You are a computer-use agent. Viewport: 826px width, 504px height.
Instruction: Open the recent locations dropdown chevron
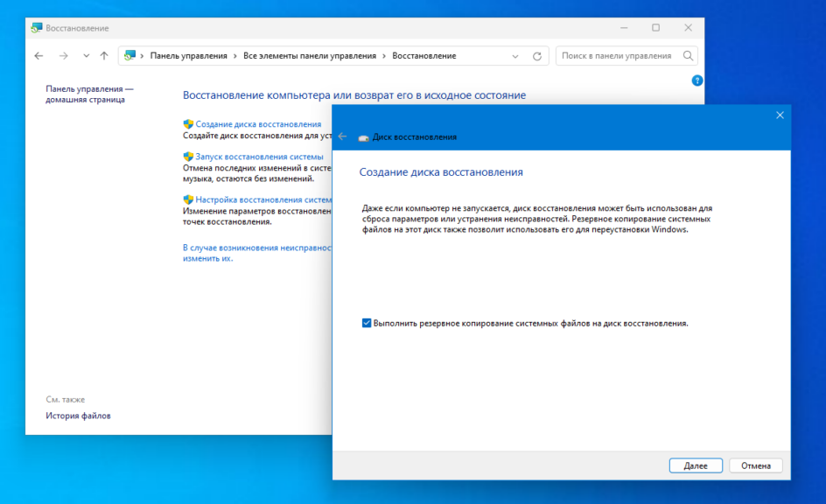click(x=85, y=56)
